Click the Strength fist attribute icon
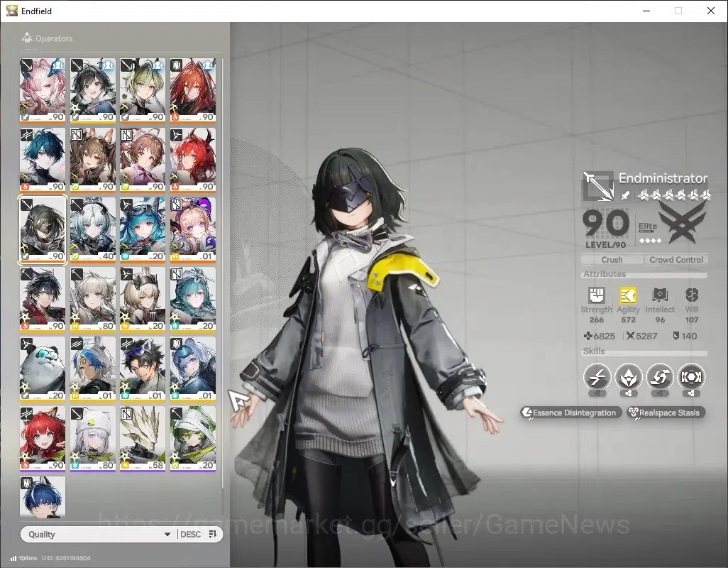Viewport: 728px width, 568px height. coord(596,295)
